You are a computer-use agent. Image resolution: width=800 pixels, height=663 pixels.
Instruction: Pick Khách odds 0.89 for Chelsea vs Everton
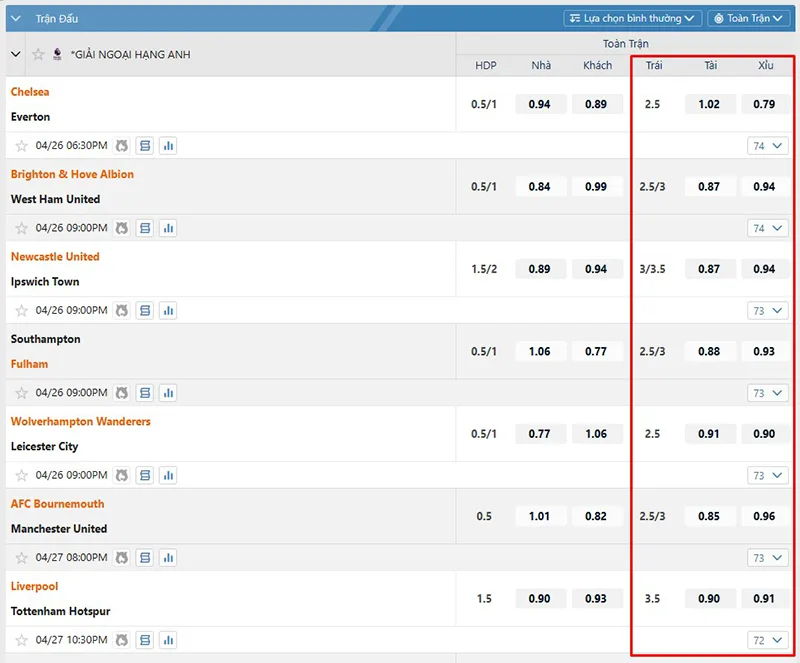point(596,104)
